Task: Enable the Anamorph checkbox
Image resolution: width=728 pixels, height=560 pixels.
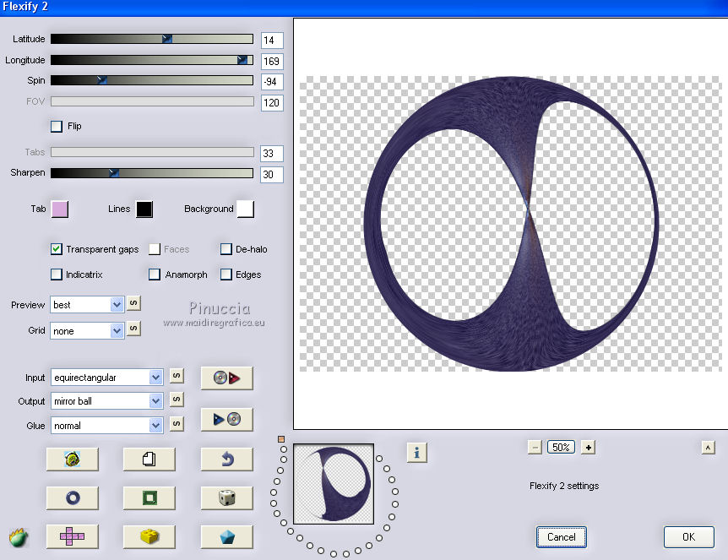Action: tap(155, 275)
